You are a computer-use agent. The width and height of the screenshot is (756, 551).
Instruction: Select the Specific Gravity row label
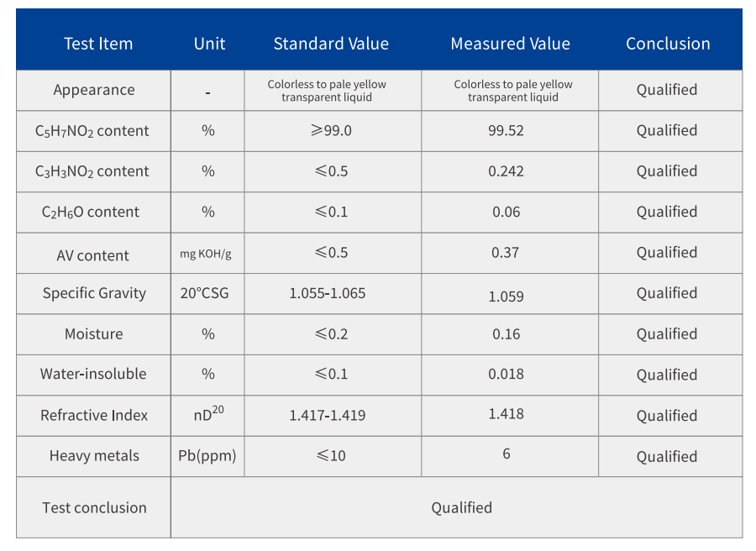coord(94,293)
